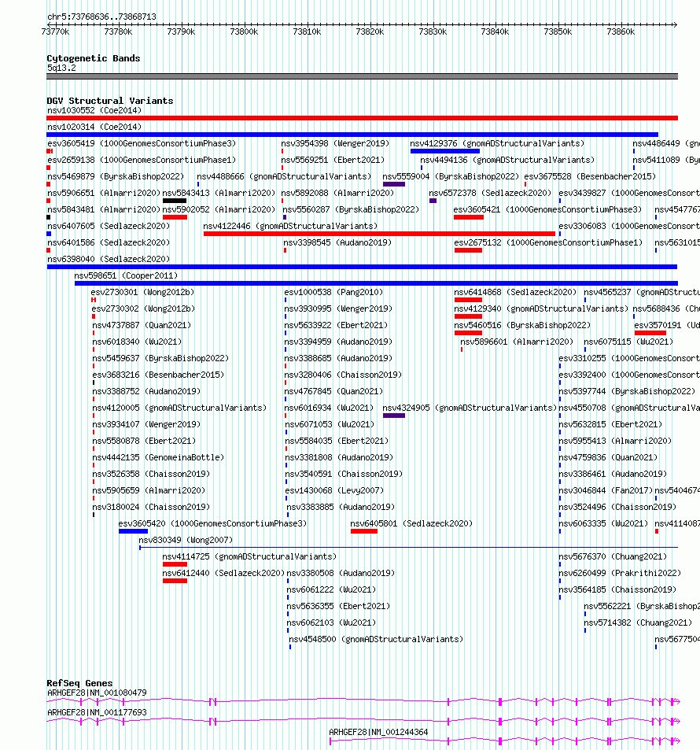The height and width of the screenshot is (750, 700).
Task: Click the 73800k ruler position label
Action: pos(244,32)
